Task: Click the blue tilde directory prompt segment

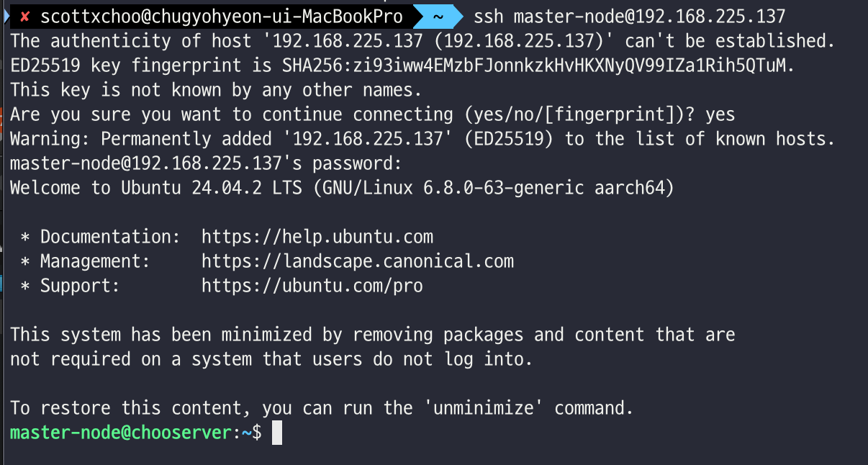Action: (x=436, y=16)
